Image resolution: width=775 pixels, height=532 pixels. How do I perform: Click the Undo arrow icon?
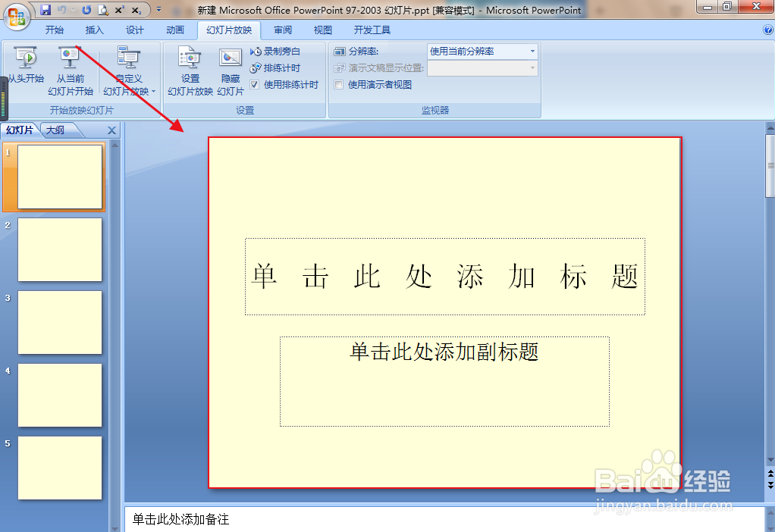(61, 10)
